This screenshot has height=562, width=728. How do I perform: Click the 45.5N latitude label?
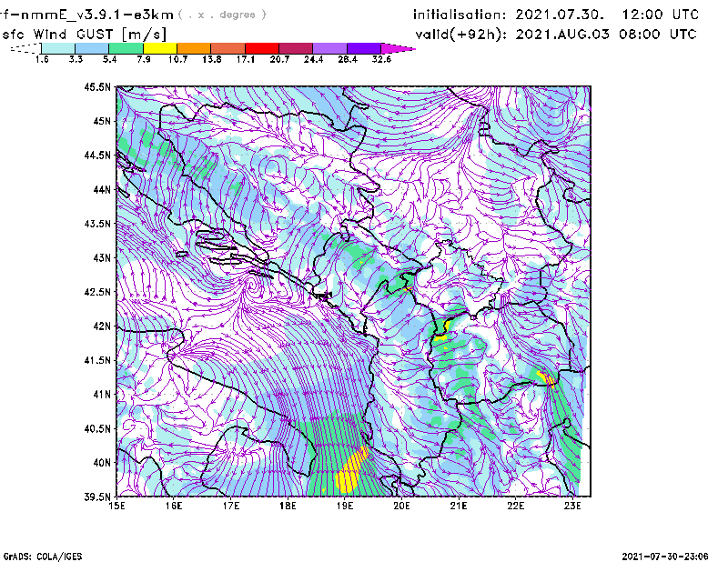(x=97, y=86)
